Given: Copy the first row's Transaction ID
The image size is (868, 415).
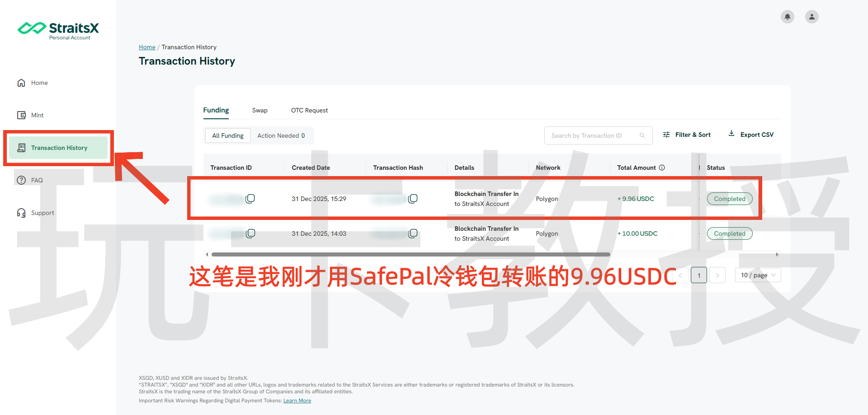Looking at the screenshot, I should click(x=250, y=199).
